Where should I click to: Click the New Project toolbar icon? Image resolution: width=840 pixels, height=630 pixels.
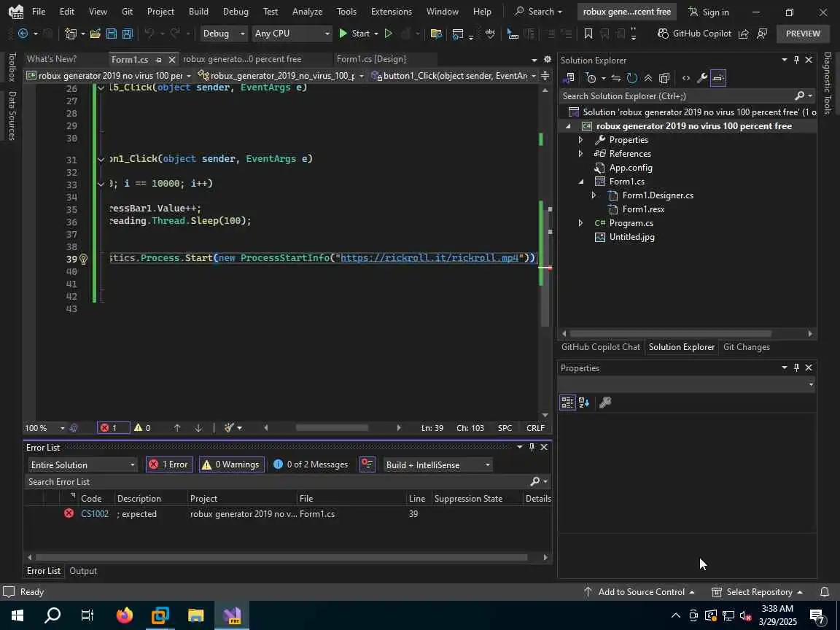click(x=71, y=34)
